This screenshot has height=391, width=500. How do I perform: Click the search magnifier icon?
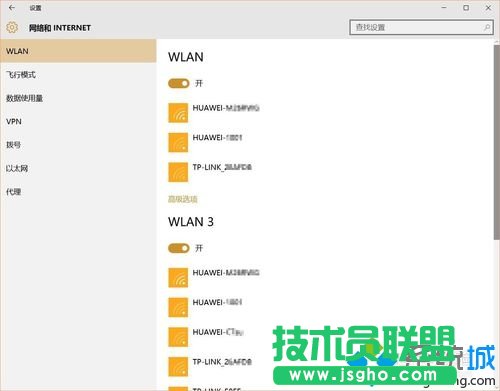tap(487, 27)
